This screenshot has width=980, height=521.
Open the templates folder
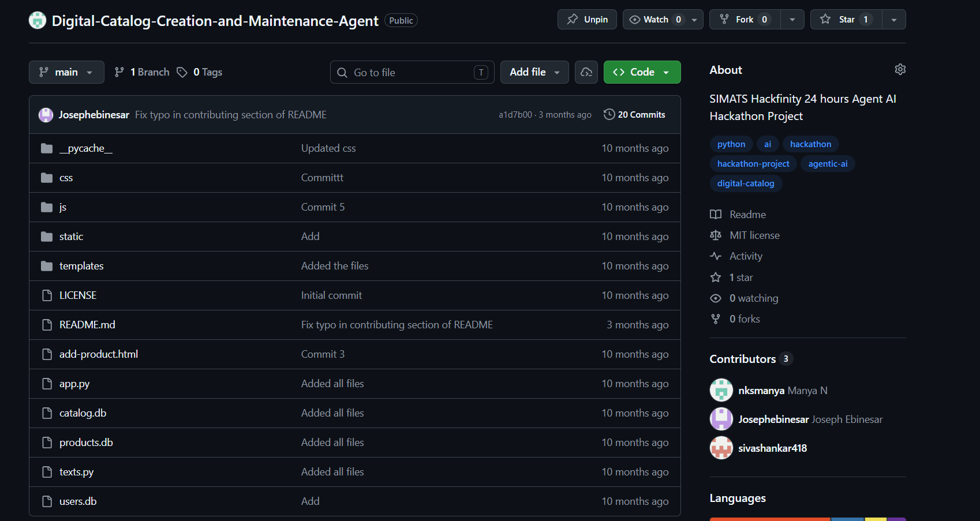pos(81,266)
